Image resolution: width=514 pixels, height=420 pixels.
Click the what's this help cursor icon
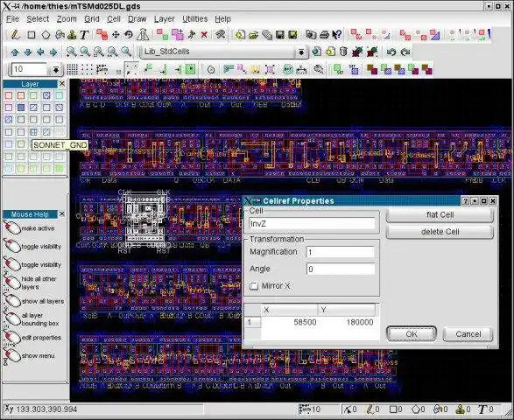(x=336, y=34)
